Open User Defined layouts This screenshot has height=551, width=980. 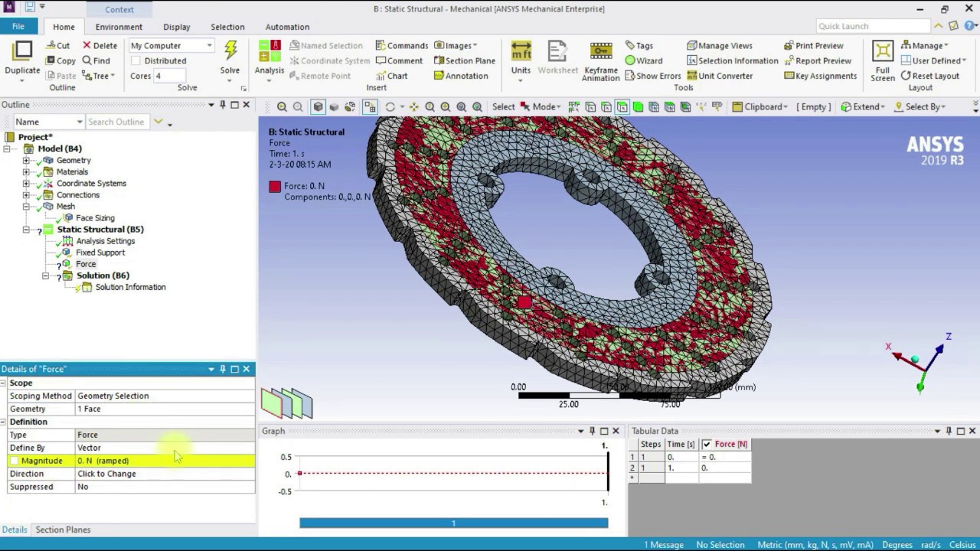tap(933, 60)
